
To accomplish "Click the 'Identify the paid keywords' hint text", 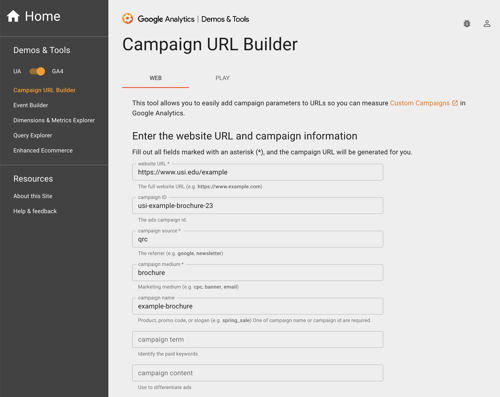I will coord(168,354).
